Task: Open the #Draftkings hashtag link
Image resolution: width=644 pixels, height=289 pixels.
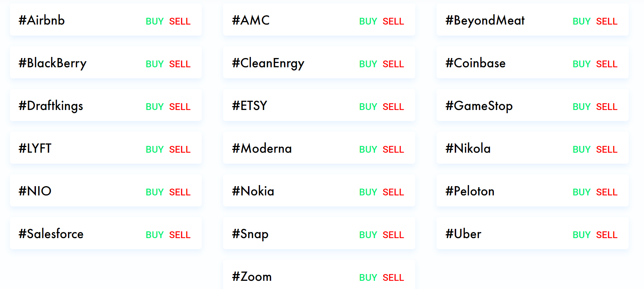Action: [51, 106]
